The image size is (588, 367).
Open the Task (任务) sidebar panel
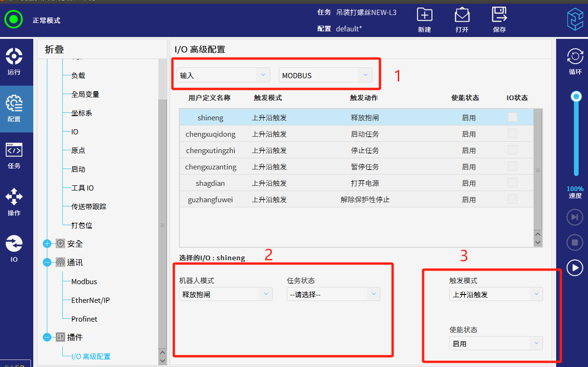pos(14,155)
